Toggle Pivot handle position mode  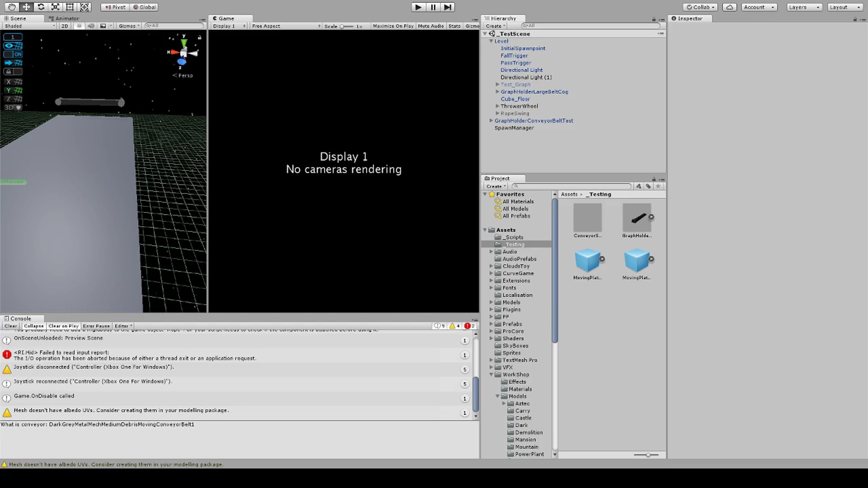point(115,7)
